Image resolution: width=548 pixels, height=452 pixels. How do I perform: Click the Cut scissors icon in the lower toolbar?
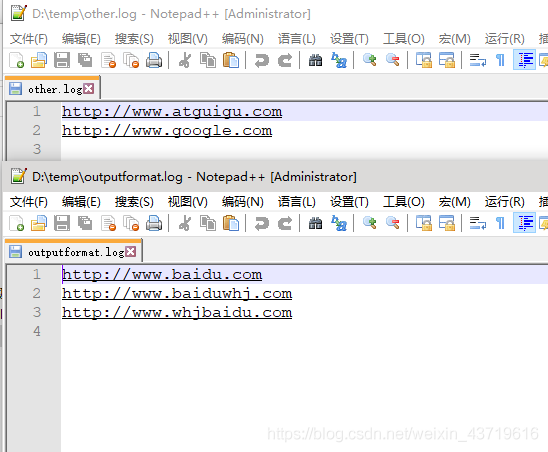coord(185,223)
